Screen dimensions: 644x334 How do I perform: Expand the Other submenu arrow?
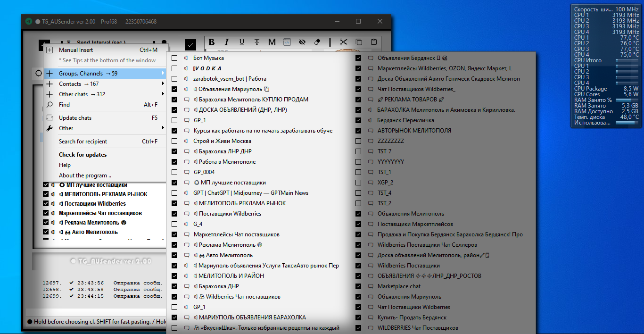[x=163, y=128]
